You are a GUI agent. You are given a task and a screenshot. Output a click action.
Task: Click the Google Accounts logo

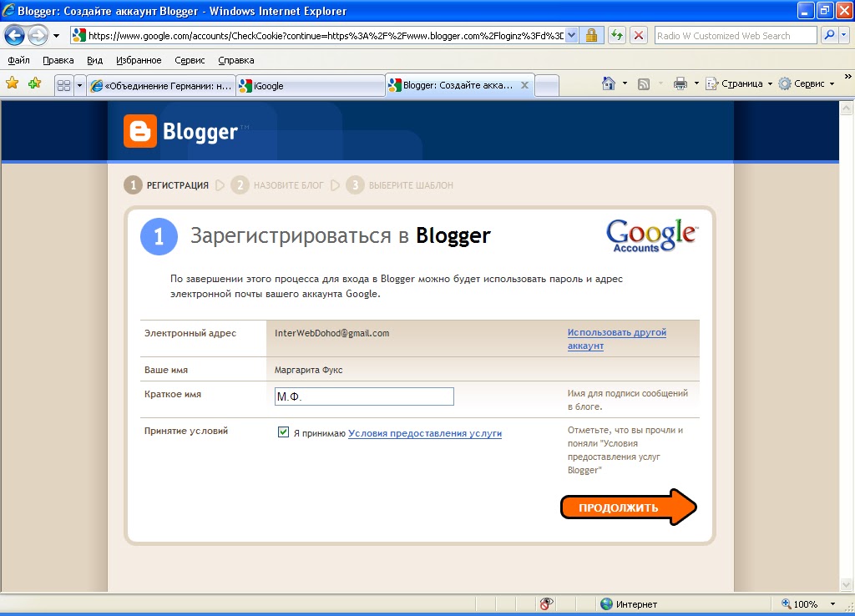click(651, 235)
